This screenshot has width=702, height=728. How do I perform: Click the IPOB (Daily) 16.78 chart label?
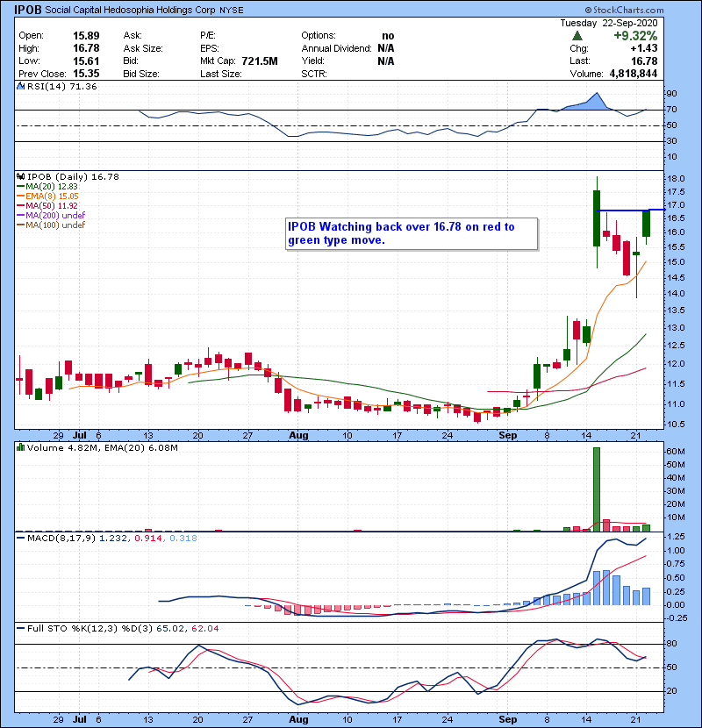tap(73, 176)
